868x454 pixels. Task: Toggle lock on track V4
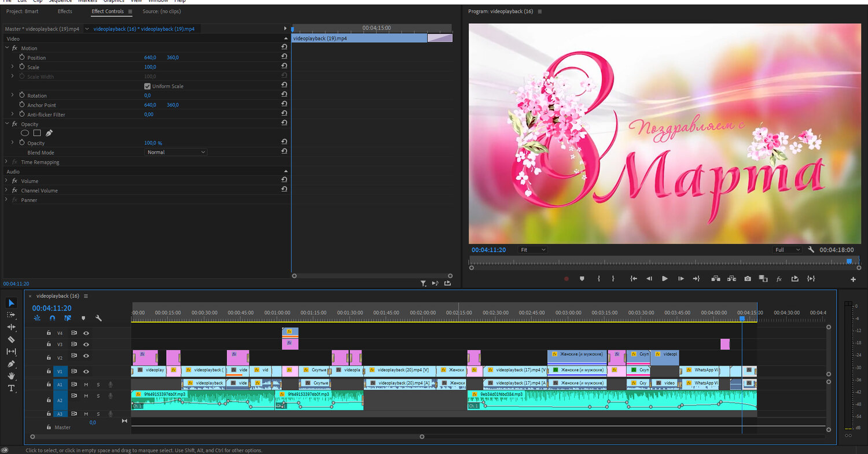[x=49, y=333]
